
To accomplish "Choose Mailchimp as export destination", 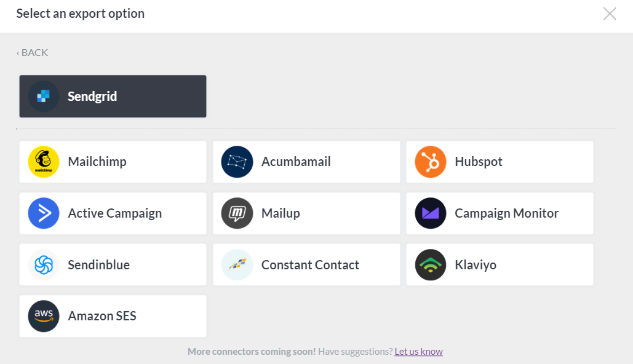I will click(113, 162).
